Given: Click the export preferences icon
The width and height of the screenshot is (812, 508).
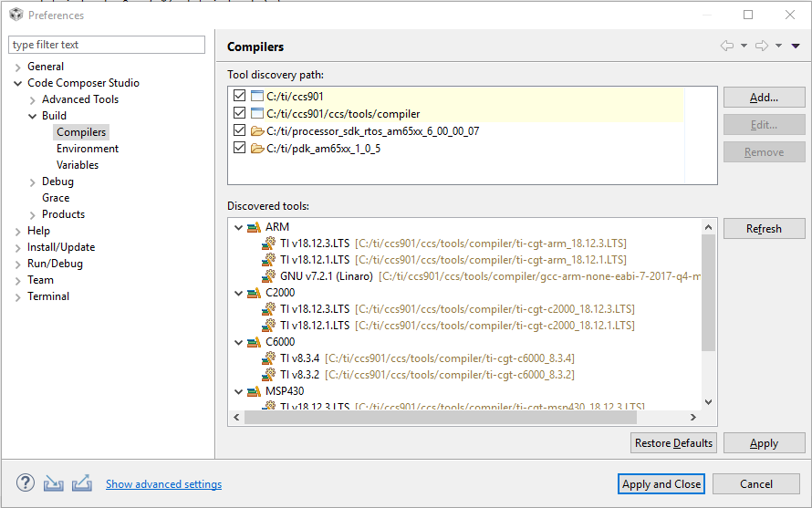Looking at the screenshot, I should pos(82,483).
